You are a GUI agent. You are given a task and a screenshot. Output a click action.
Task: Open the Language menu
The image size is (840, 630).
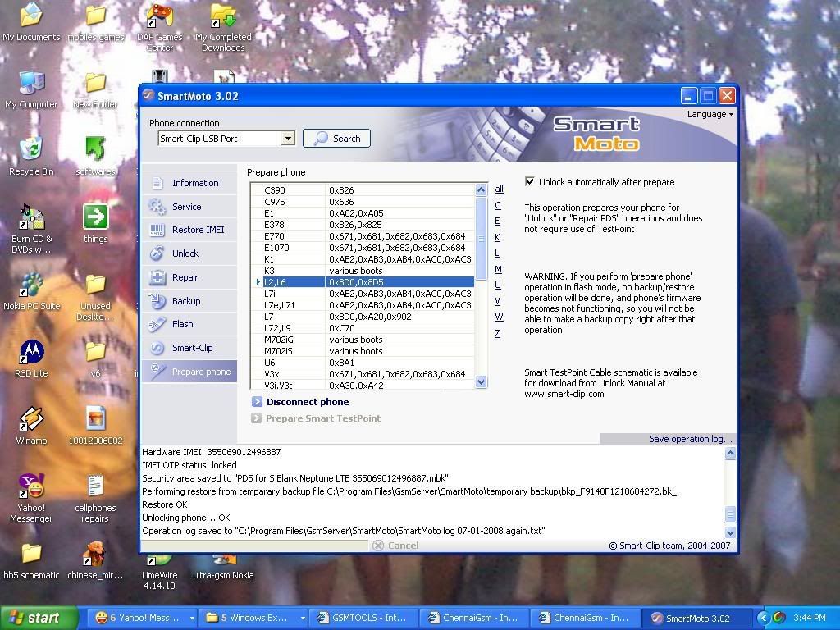pos(710,114)
